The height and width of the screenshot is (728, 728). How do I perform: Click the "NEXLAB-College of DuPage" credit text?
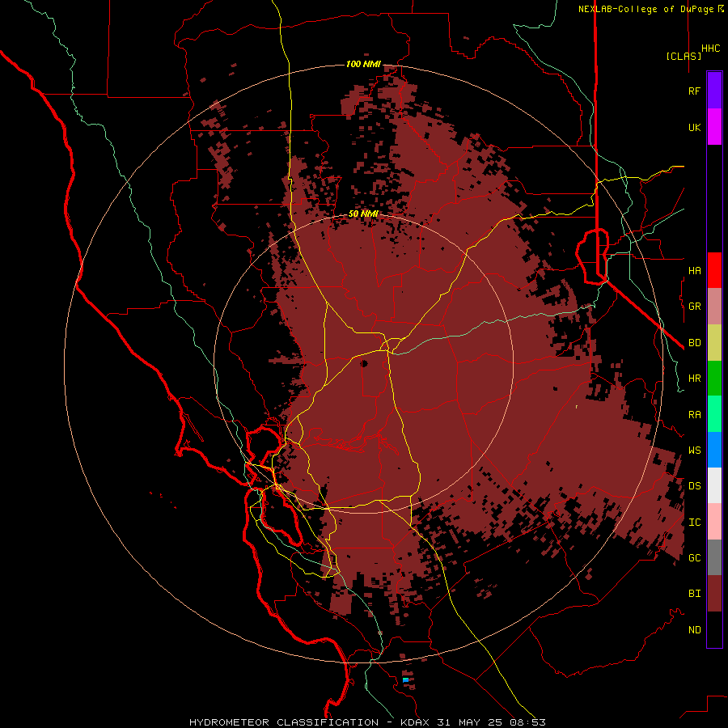[645, 9]
